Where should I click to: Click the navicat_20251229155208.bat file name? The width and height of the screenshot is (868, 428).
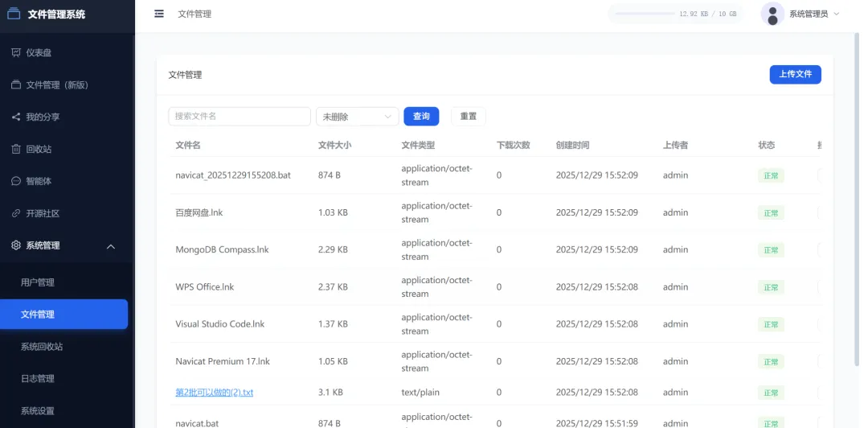(x=233, y=175)
